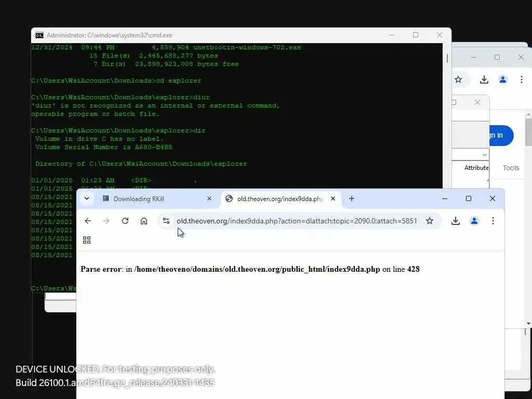Close the Downloading RKill tab

point(209,198)
